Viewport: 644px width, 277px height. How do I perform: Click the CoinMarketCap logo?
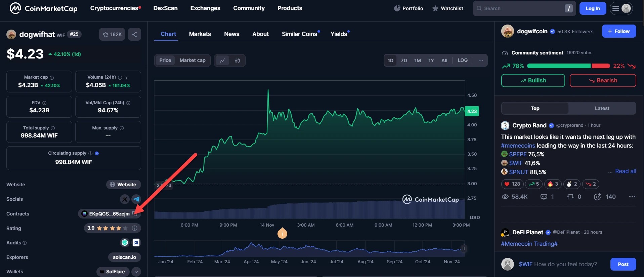click(43, 8)
